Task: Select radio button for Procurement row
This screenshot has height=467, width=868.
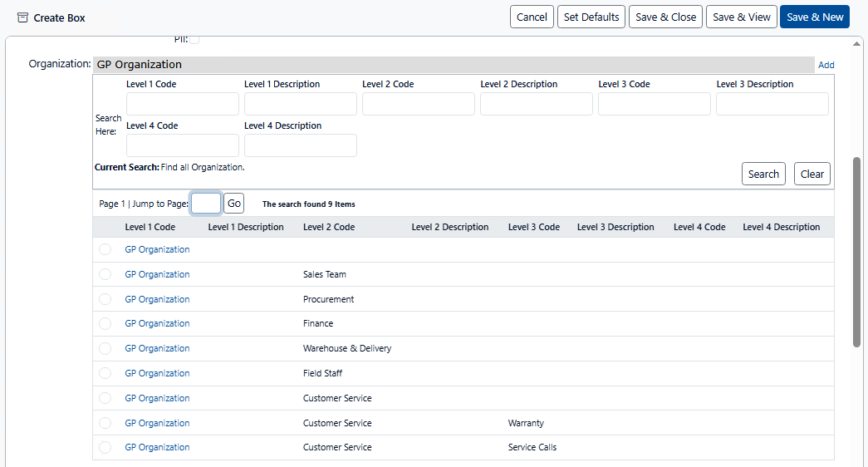Action: click(x=105, y=299)
